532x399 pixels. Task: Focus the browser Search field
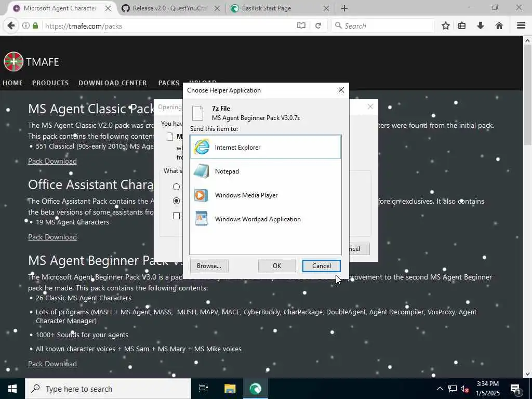pyautogui.click(x=383, y=26)
